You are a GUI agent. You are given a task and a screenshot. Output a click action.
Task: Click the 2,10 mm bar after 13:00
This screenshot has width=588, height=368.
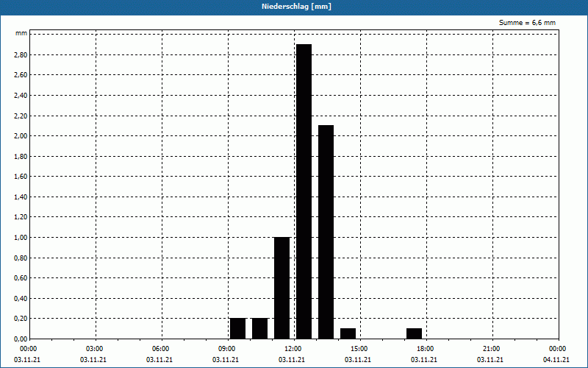pos(326,232)
